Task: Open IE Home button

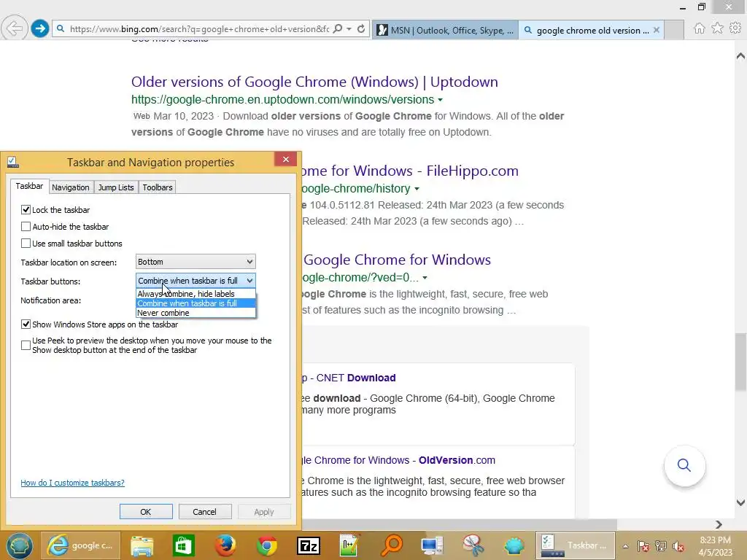Action: tap(699, 28)
